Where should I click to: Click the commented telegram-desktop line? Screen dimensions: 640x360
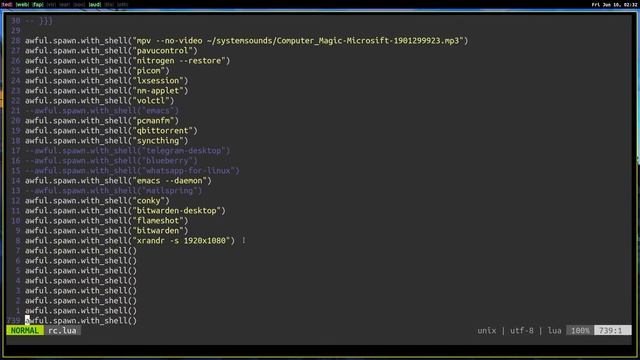(127, 151)
